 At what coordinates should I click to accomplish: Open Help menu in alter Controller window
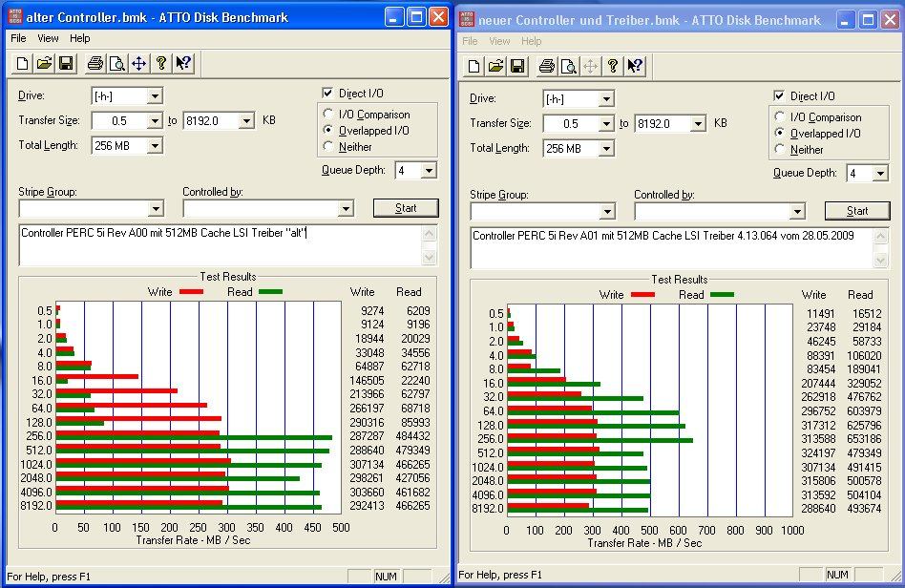(79, 38)
